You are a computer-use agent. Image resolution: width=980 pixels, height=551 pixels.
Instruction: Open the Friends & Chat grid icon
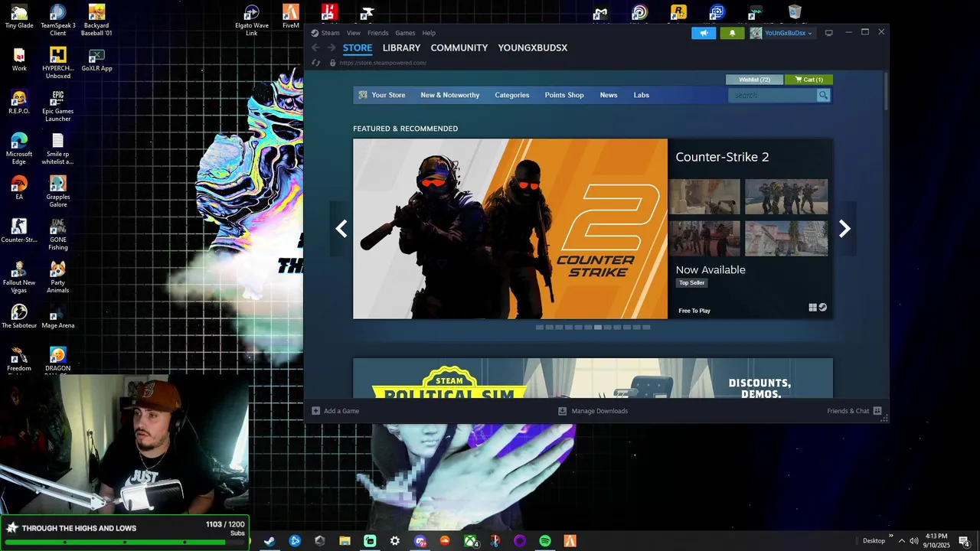click(x=877, y=411)
